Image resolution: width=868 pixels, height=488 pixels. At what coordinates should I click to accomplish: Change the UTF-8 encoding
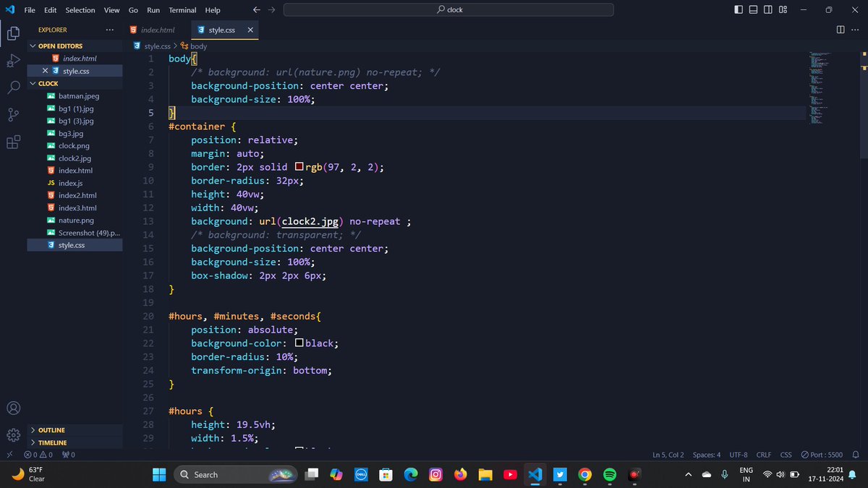(x=739, y=455)
